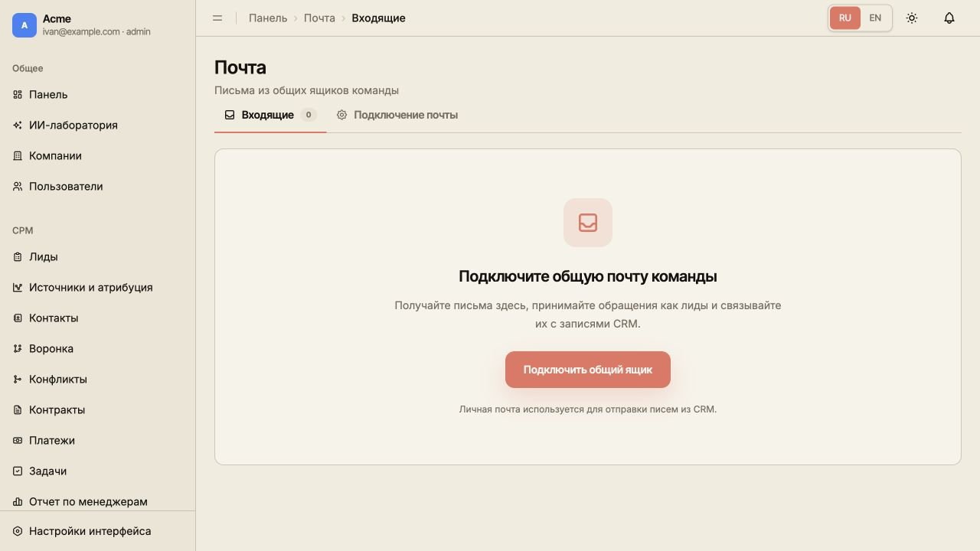This screenshot has height=551, width=980.
Task: Switch theme using the sun icon
Action: [x=912, y=18]
